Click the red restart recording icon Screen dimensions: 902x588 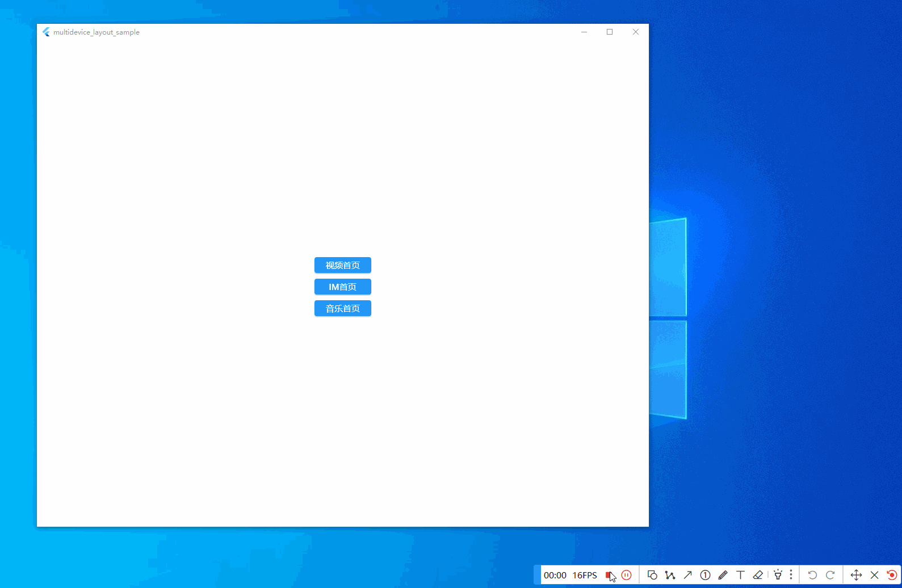coord(892,575)
